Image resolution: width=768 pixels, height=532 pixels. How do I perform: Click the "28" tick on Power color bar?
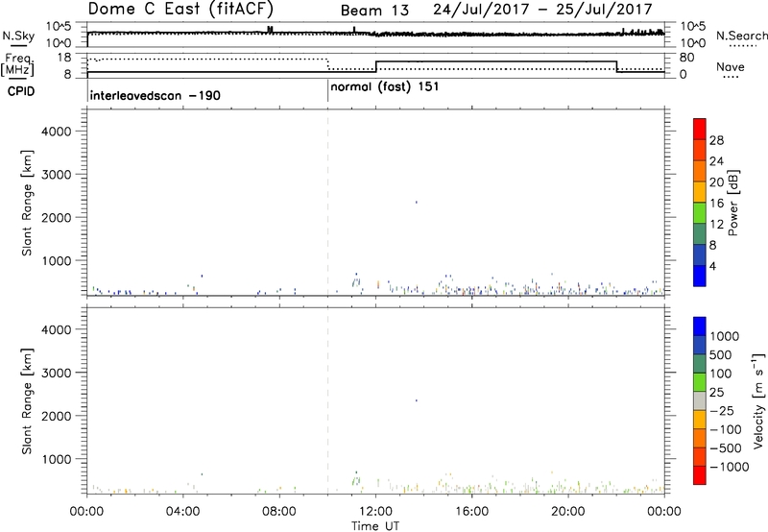pyautogui.click(x=716, y=140)
